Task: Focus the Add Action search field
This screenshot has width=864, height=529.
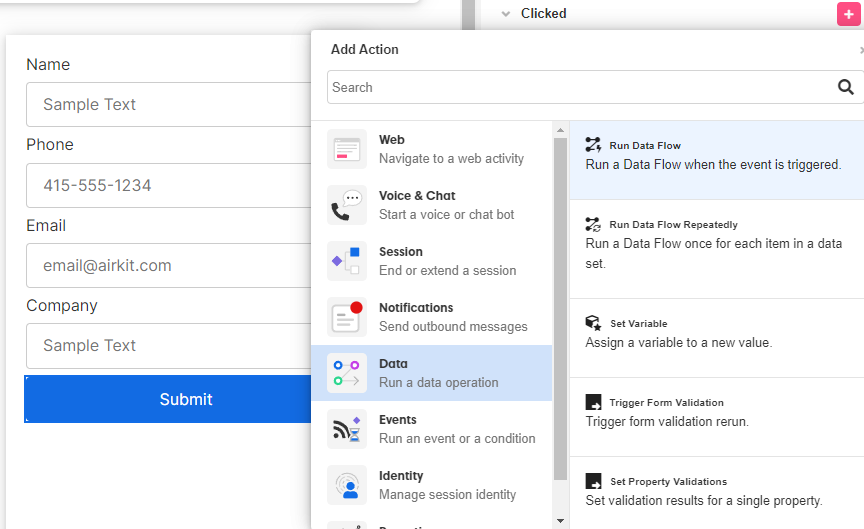Action: coord(595,87)
